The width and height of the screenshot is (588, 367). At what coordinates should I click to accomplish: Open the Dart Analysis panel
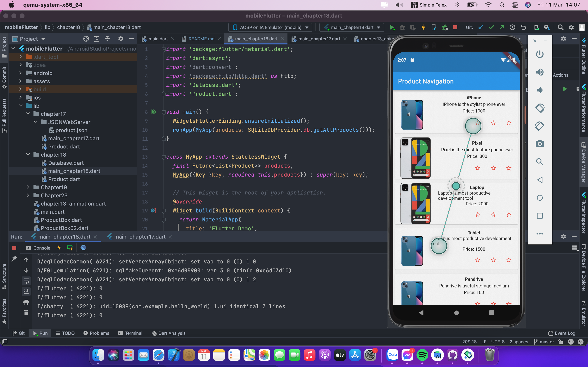[x=169, y=333]
